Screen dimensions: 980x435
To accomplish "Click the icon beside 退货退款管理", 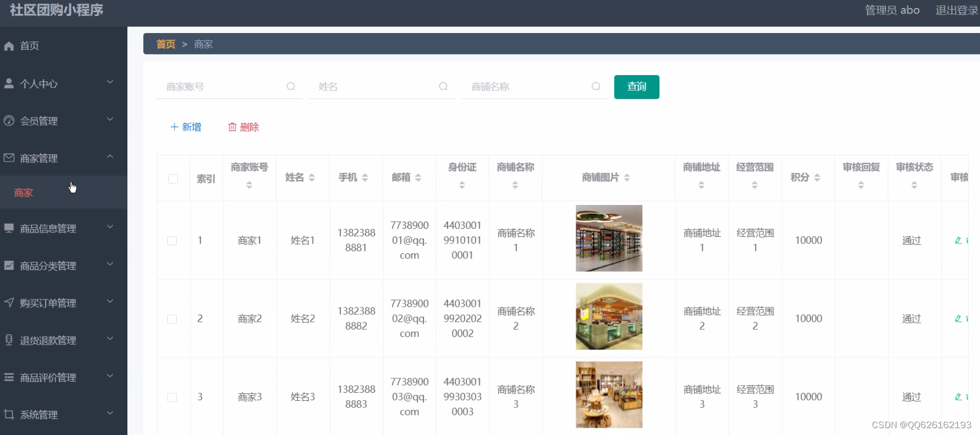I will [x=9, y=340].
